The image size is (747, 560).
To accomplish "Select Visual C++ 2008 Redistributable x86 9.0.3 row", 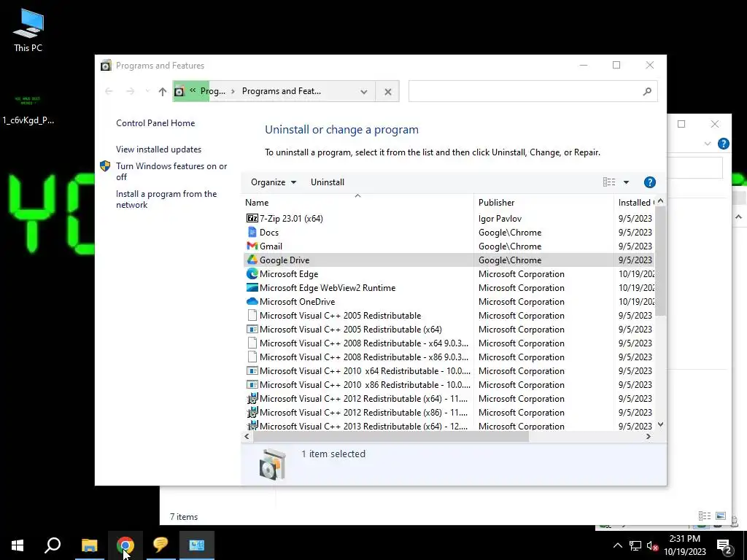I will point(449,357).
